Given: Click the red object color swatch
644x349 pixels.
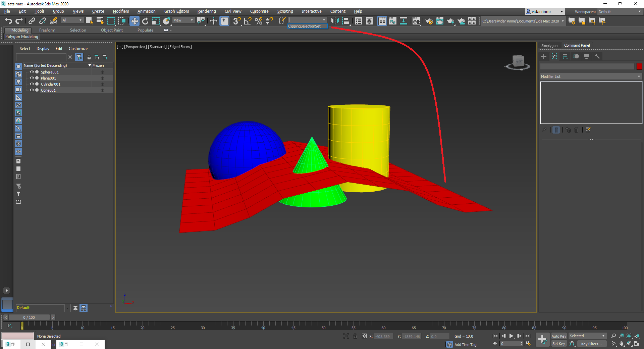Looking at the screenshot, I should (639, 67).
